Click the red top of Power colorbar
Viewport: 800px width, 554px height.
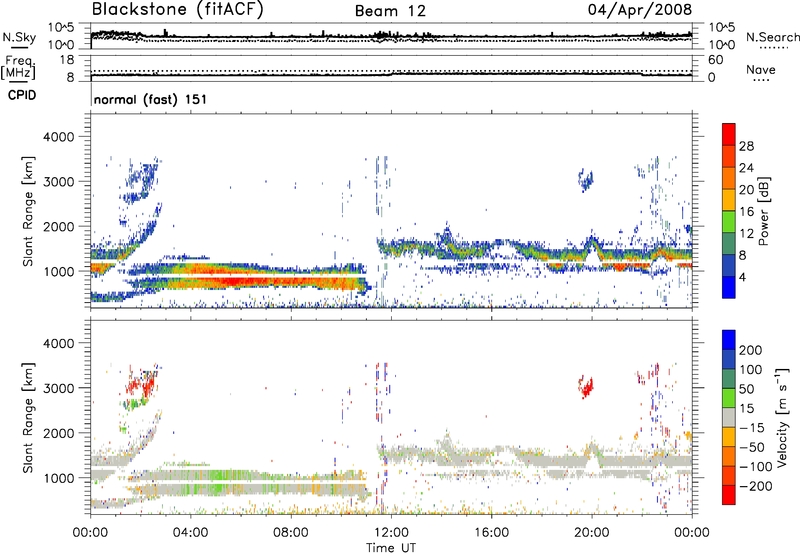729,134
